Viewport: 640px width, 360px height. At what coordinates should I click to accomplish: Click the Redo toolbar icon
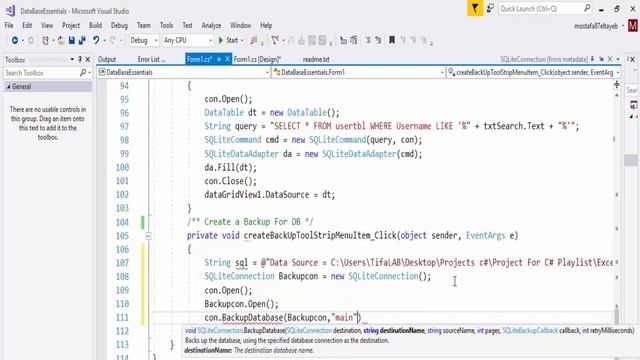[x=113, y=40]
